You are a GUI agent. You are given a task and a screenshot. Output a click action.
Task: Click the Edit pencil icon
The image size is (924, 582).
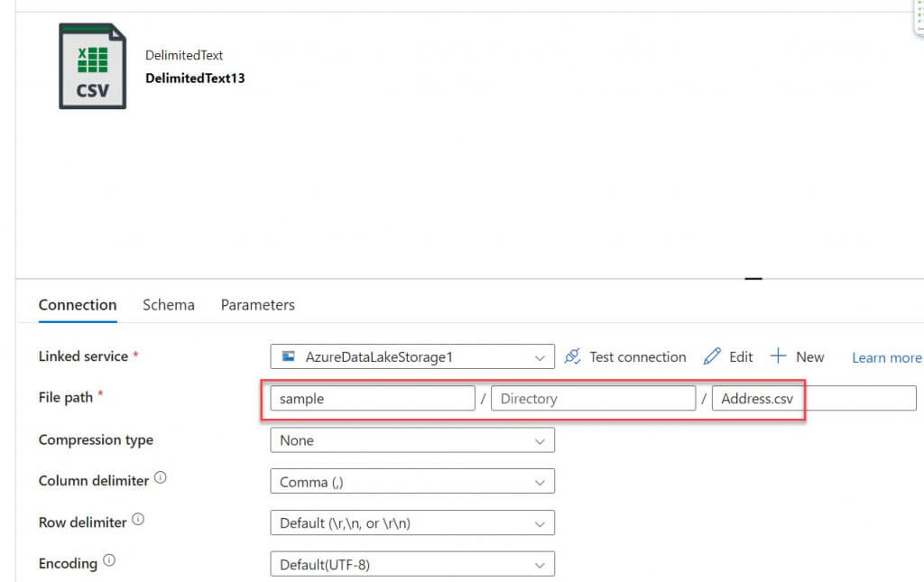[712, 356]
